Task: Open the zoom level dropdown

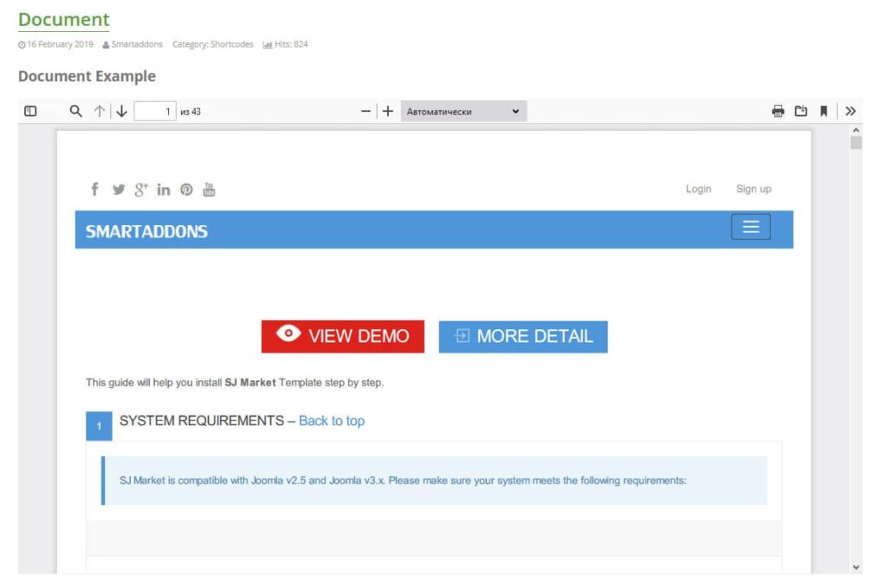Action: pos(463,111)
